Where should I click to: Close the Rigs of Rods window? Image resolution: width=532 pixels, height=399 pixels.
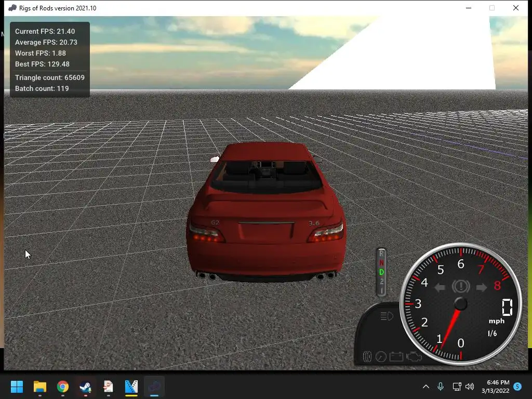click(516, 8)
